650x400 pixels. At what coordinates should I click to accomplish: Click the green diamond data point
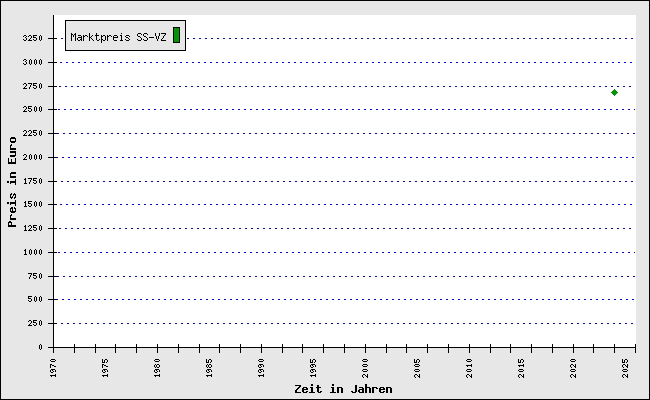(614, 92)
